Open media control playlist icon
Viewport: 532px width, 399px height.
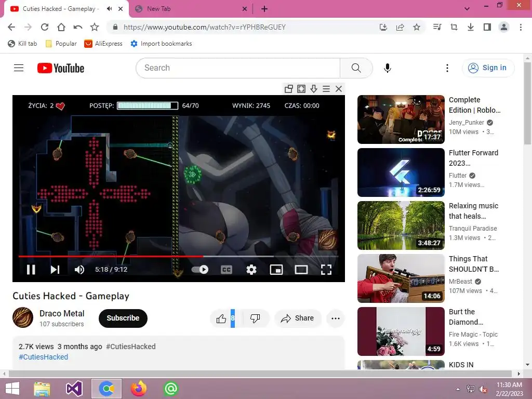437,27
